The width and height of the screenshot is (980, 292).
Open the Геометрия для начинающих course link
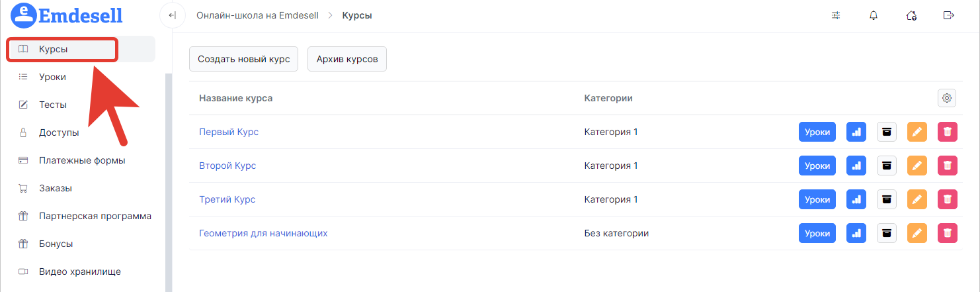point(263,233)
